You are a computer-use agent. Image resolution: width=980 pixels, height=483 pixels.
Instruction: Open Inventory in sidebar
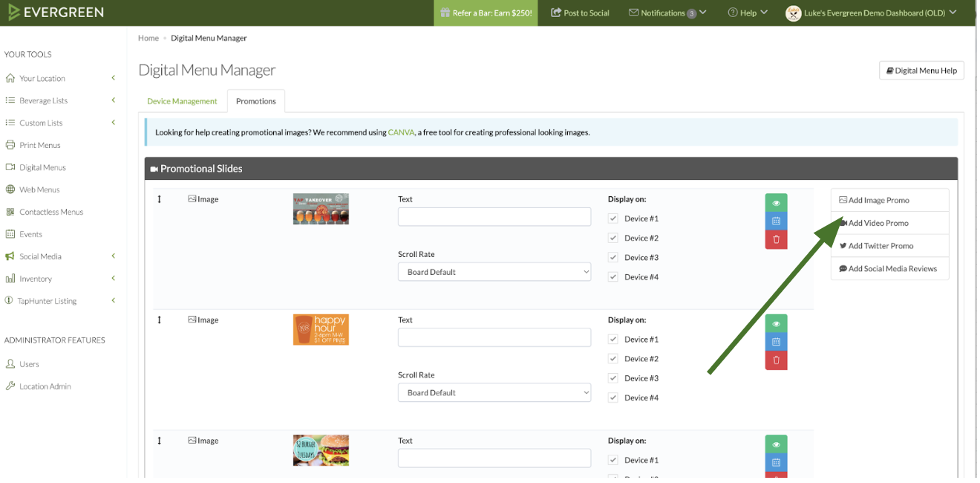tap(36, 279)
